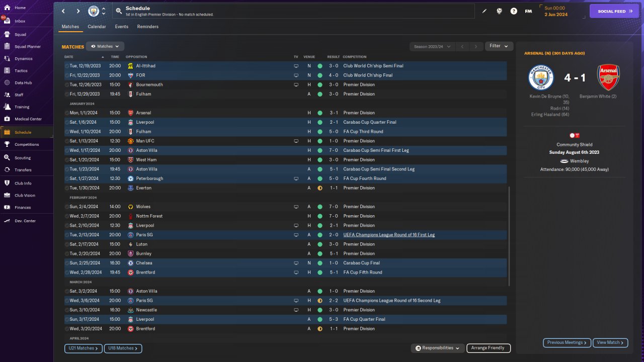Click the Venue column header
The width and height of the screenshot is (644, 362).
click(309, 57)
